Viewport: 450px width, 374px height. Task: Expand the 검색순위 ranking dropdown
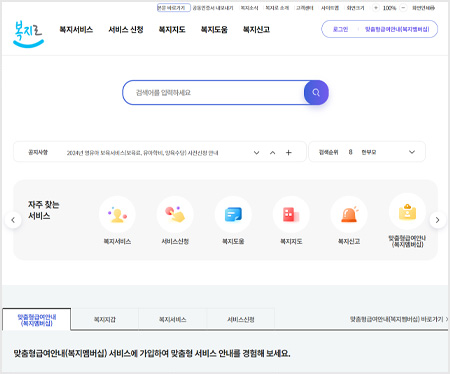pos(412,152)
